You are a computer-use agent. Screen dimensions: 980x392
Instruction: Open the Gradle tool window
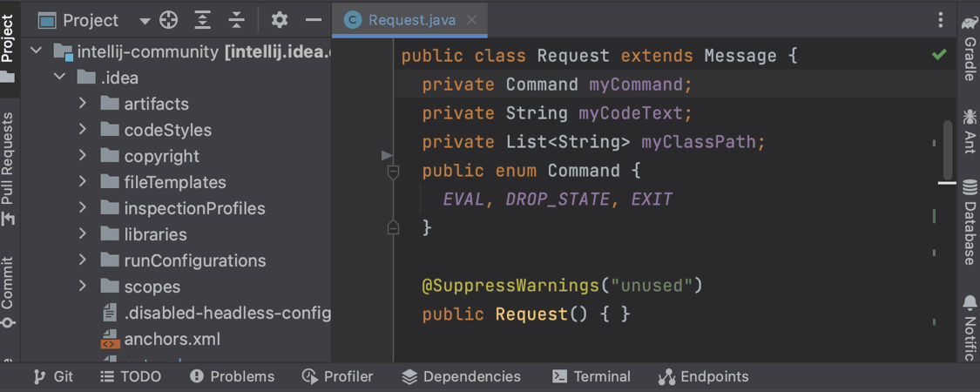click(969, 48)
